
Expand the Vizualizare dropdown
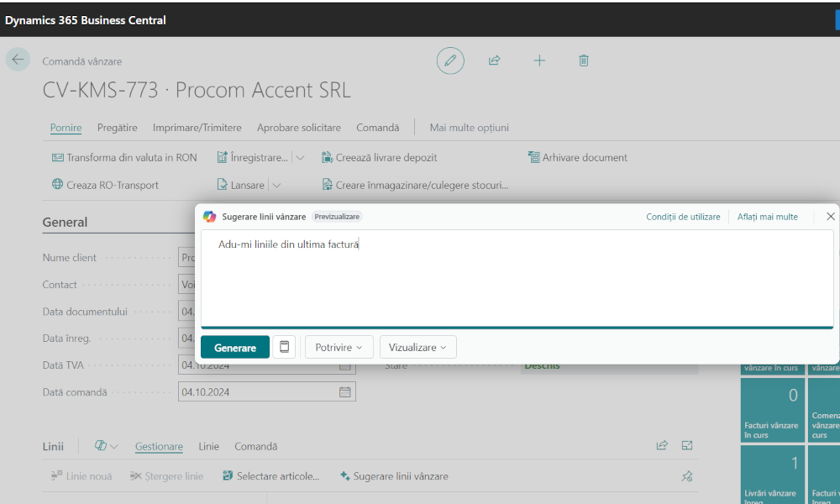point(417,347)
